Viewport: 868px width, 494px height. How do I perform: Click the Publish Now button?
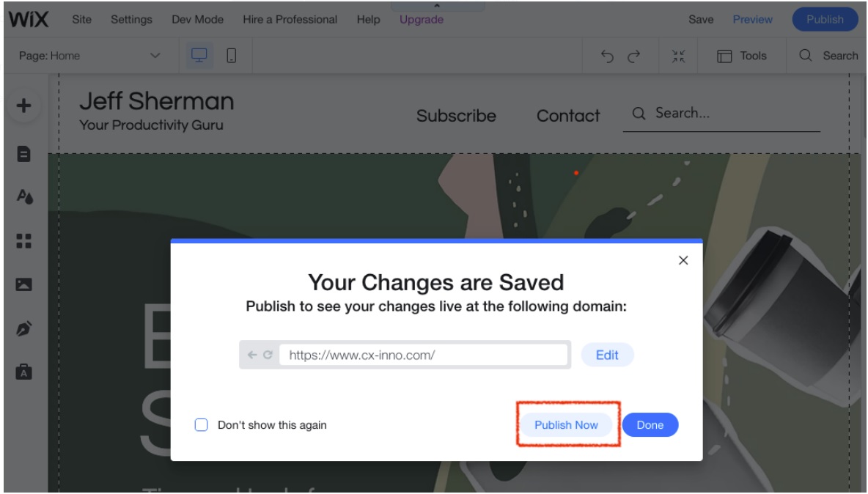tap(566, 425)
